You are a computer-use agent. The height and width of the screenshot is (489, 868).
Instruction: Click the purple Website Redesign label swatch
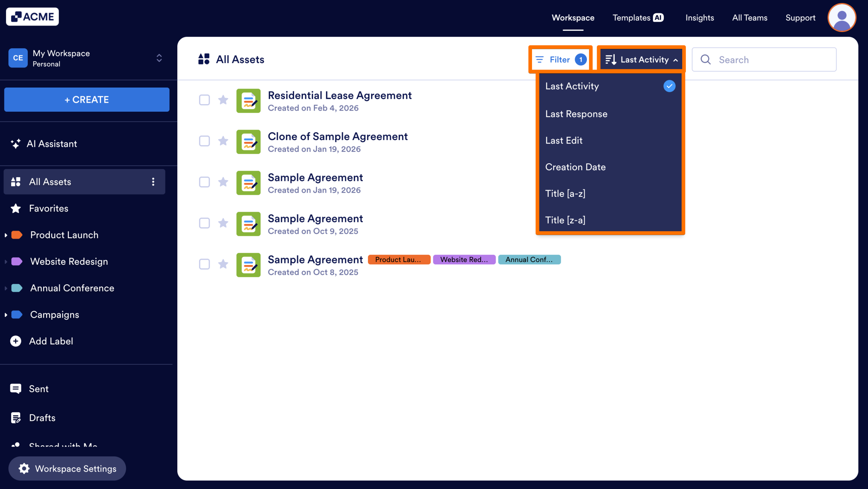[x=16, y=261]
